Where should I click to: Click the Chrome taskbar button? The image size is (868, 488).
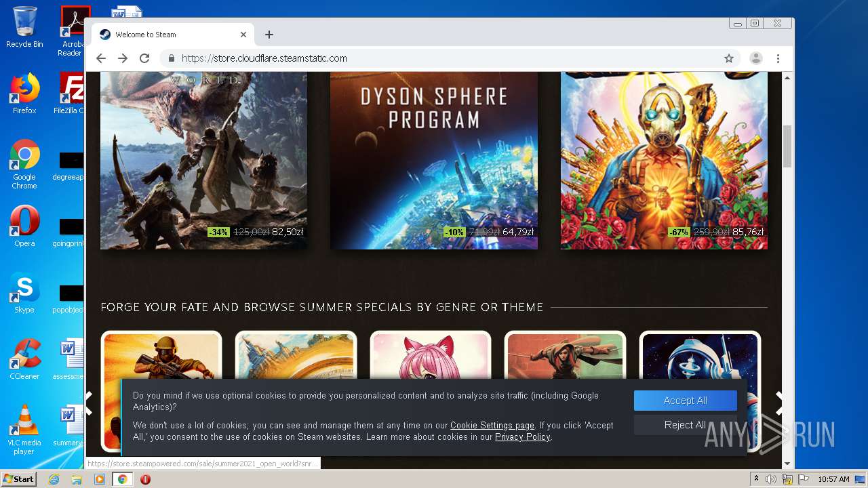tap(122, 479)
